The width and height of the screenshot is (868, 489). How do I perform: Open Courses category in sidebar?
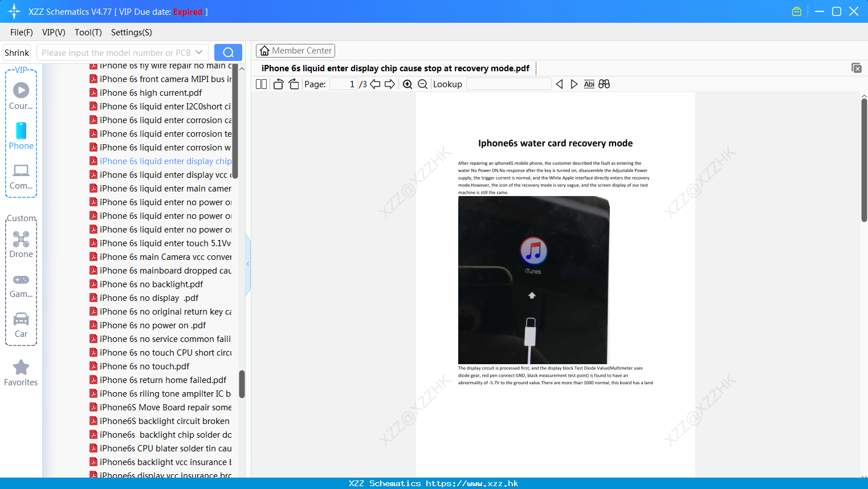pyautogui.click(x=21, y=96)
